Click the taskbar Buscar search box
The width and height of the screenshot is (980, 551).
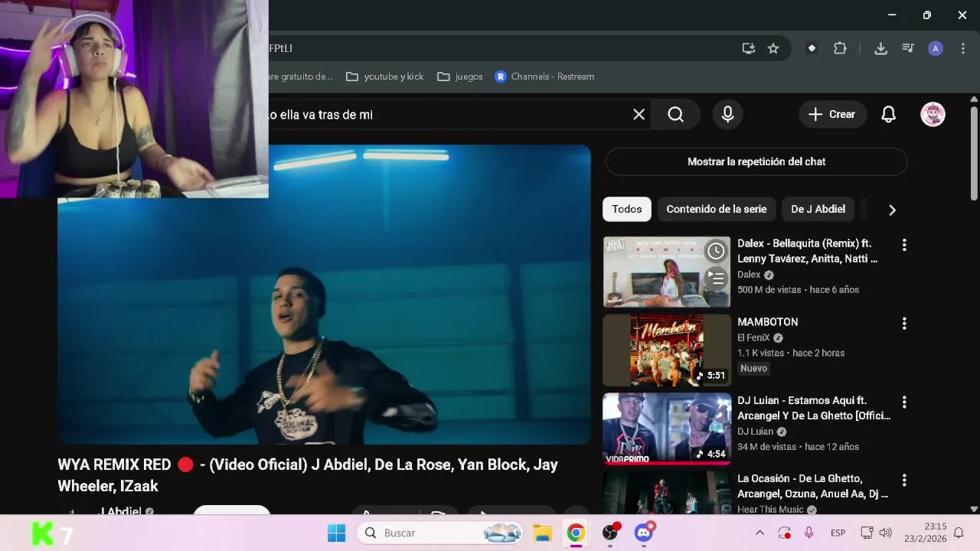point(442,533)
